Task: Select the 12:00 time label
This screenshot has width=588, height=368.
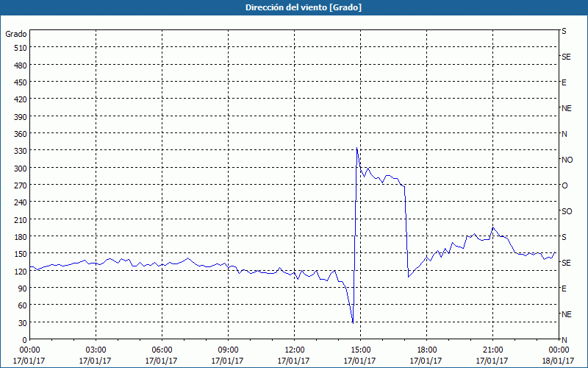Action: coord(294,350)
